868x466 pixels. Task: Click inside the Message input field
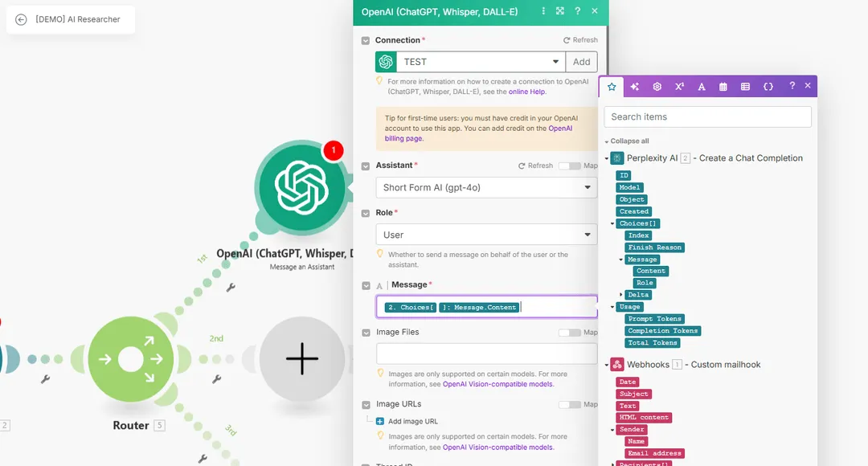point(486,307)
